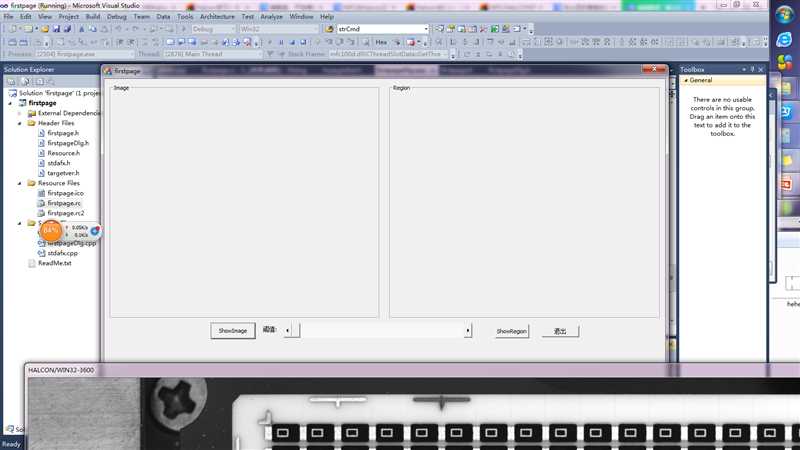This screenshot has width=800, height=450.
Task: Click the orange 84% floating widget
Action: click(51, 231)
